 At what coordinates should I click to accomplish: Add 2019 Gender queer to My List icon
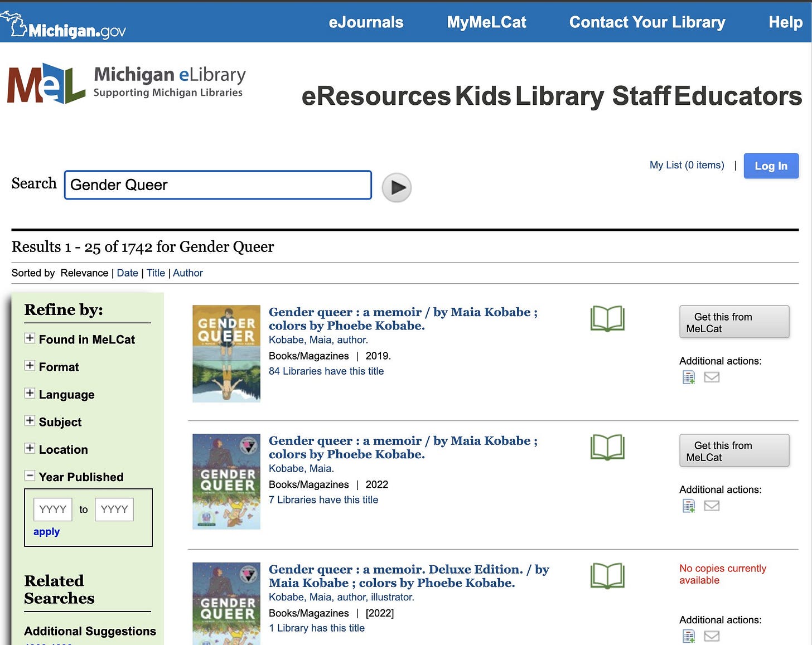click(689, 377)
